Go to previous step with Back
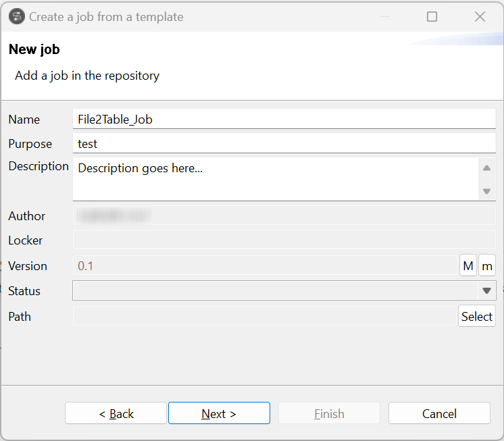 click(116, 413)
